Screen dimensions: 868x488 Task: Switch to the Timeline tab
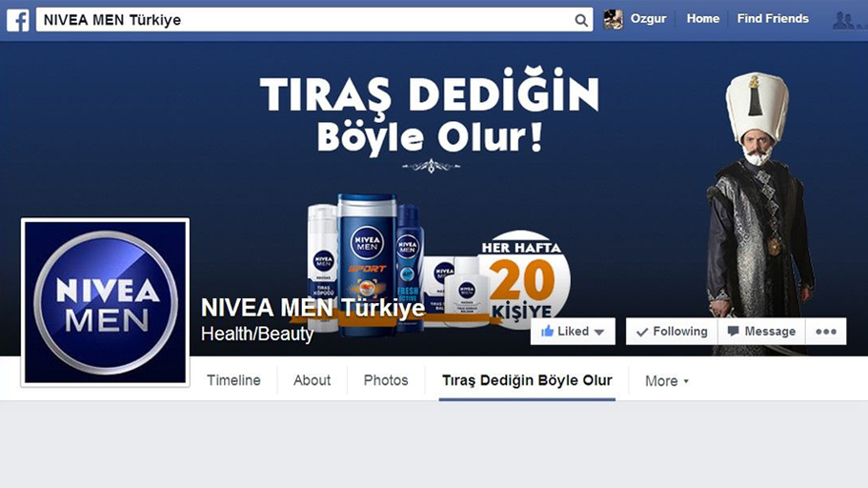(x=233, y=380)
